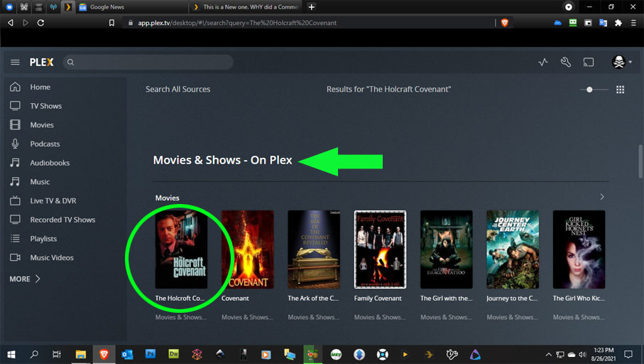
Task: Click the Movies film strip icon
Action: click(15, 124)
